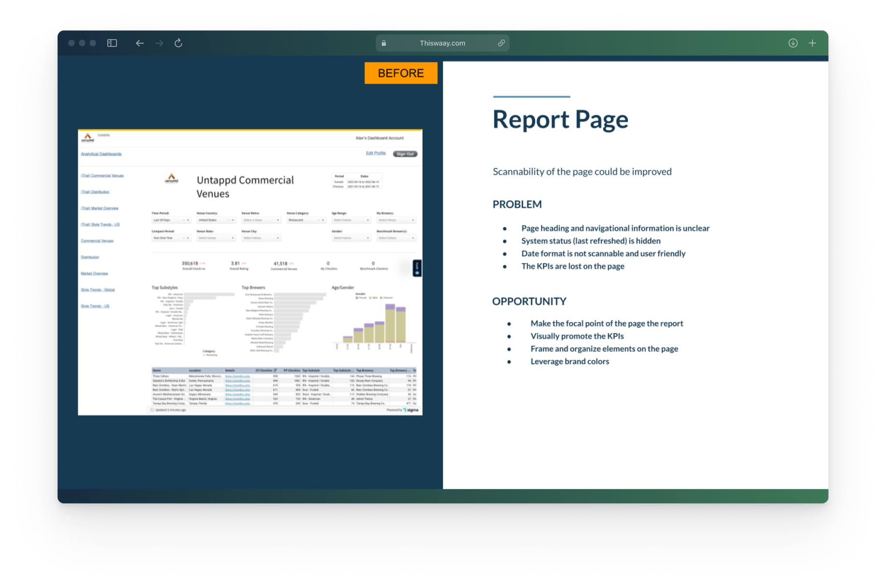This screenshot has height=588, width=886.
Task: Click the Thisway.com address bar
Action: click(x=442, y=43)
